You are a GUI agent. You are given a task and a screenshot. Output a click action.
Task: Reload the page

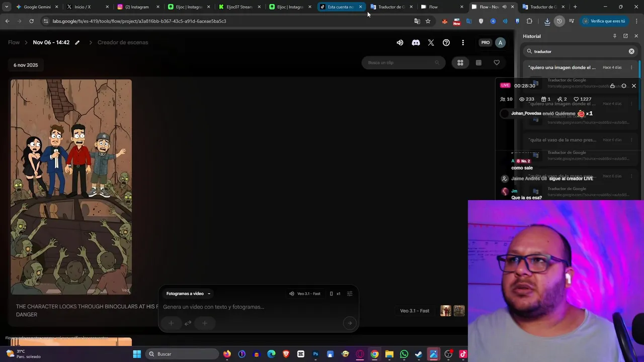[x=31, y=21]
